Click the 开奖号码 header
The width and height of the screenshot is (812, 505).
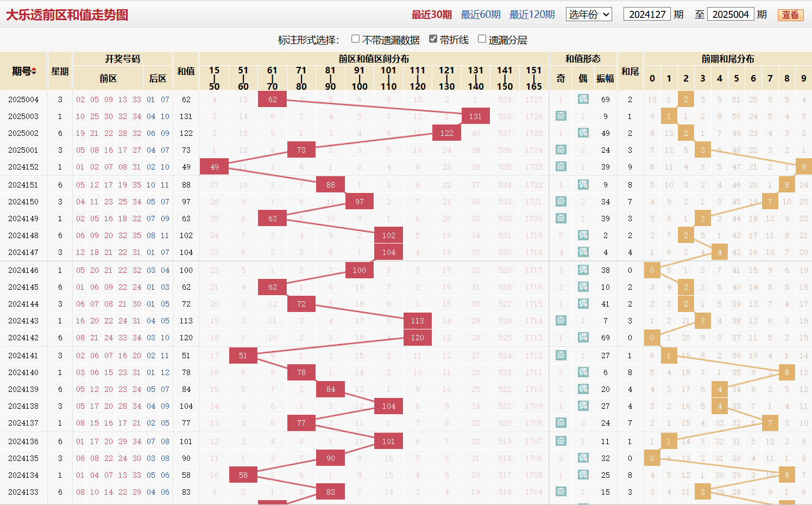tap(123, 59)
